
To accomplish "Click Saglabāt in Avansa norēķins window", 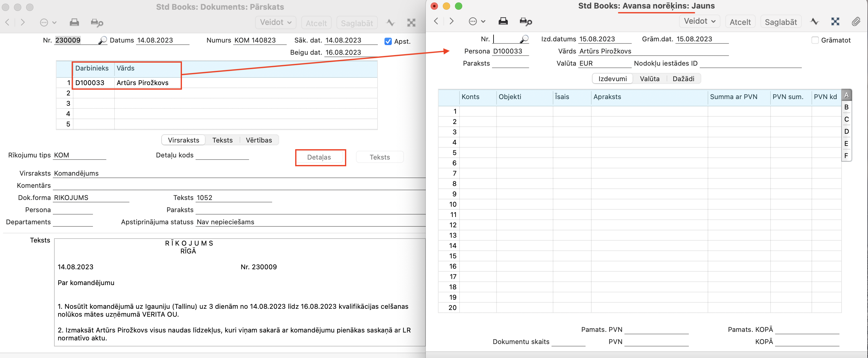I will coord(781,22).
